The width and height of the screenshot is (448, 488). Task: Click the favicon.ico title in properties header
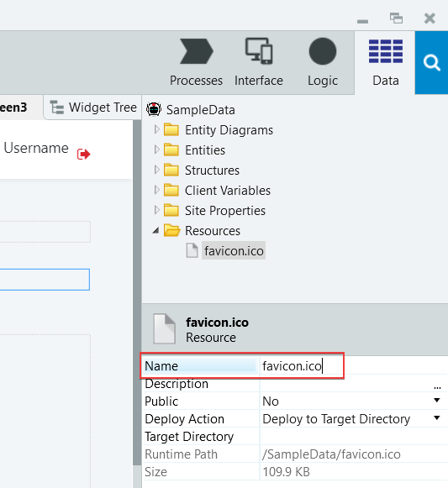click(x=217, y=323)
